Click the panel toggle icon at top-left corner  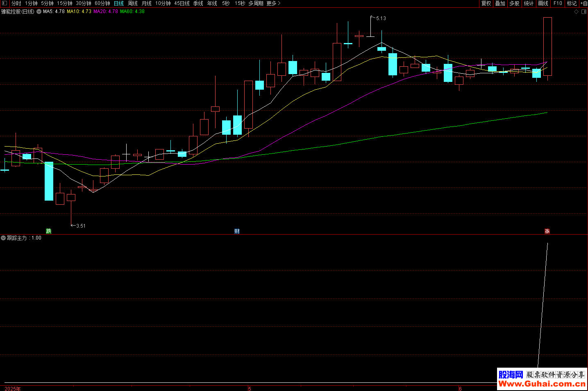5,3
